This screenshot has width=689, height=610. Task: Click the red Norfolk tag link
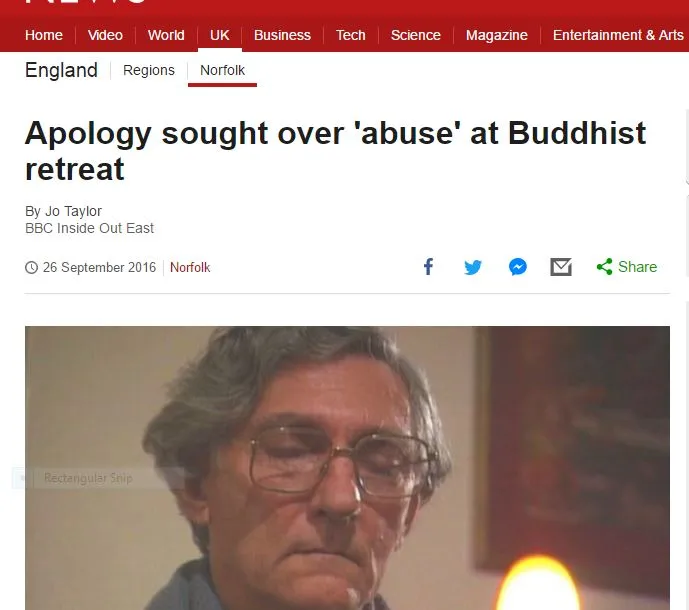coord(190,267)
